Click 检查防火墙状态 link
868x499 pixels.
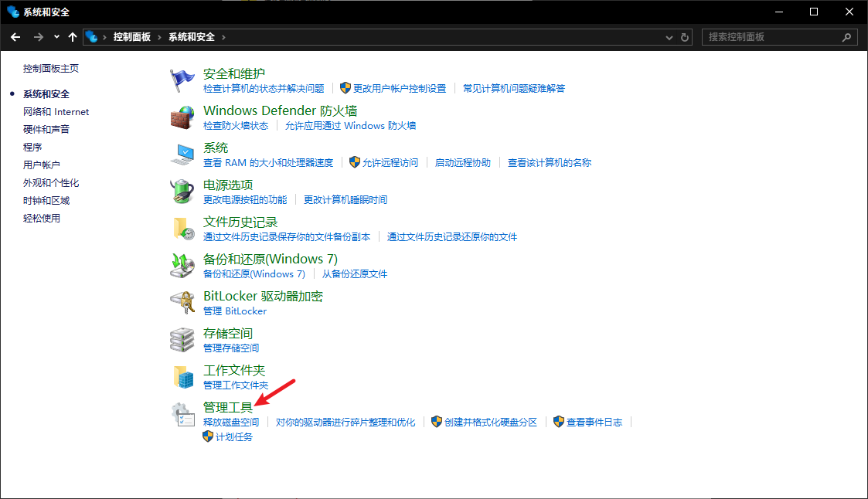coord(236,126)
